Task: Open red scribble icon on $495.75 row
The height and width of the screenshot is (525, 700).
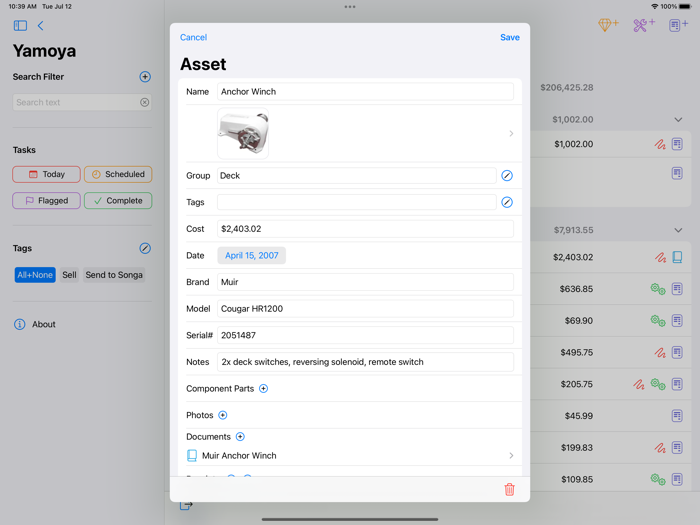Action: pos(660,352)
